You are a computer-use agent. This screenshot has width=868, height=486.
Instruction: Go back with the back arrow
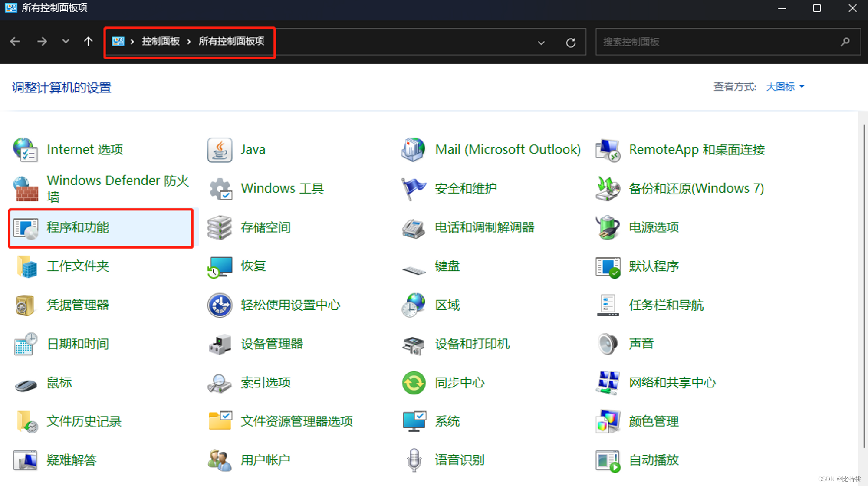coord(15,42)
